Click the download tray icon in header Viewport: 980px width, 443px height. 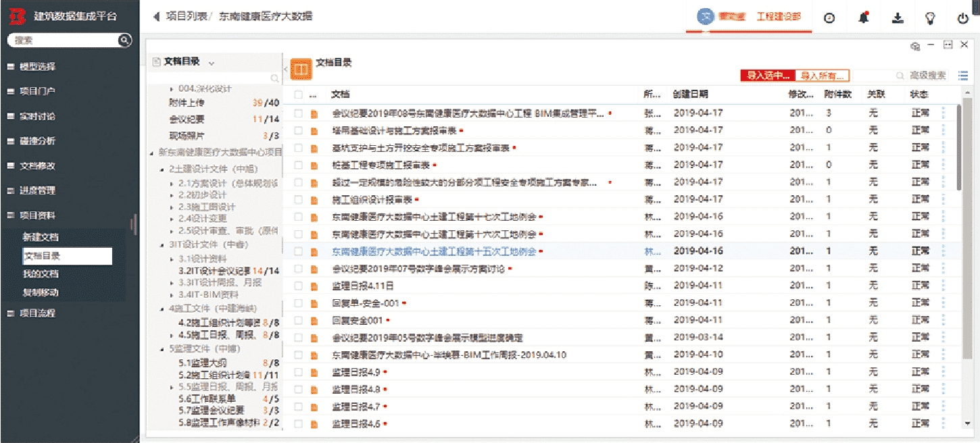pos(898,18)
